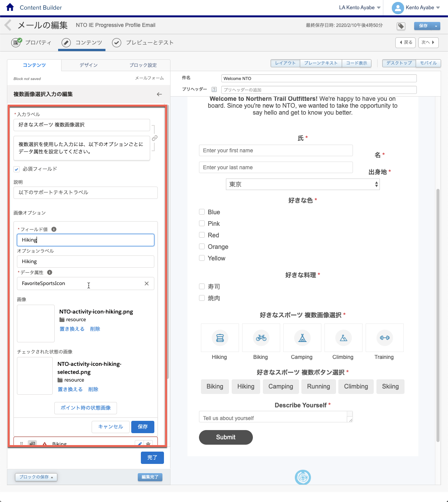Open the arrow beside the top 保存 button

click(436, 26)
